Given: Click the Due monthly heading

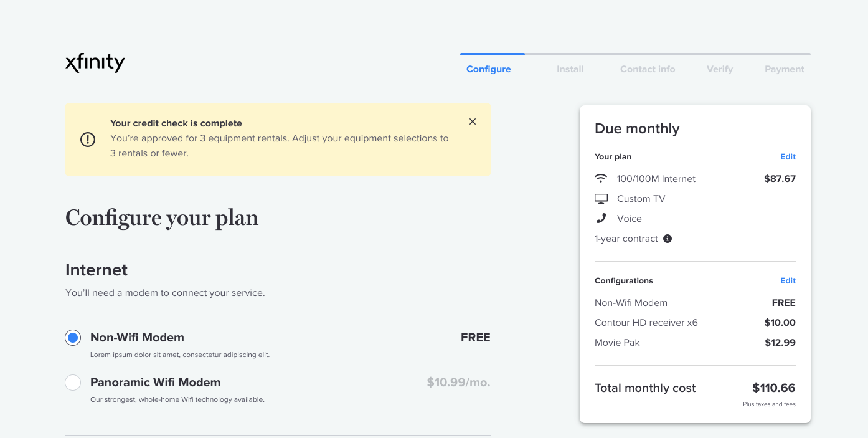Looking at the screenshot, I should click(x=637, y=129).
